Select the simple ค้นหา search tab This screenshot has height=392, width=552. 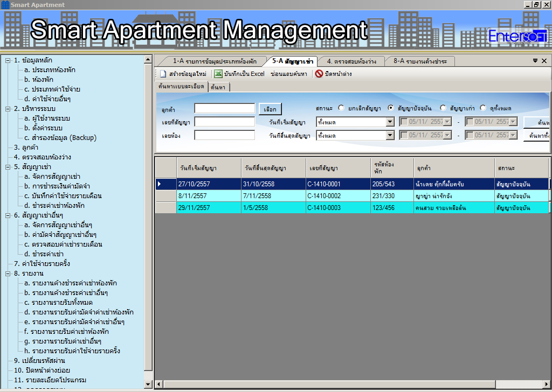pyautogui.click(x=218, y=87)
